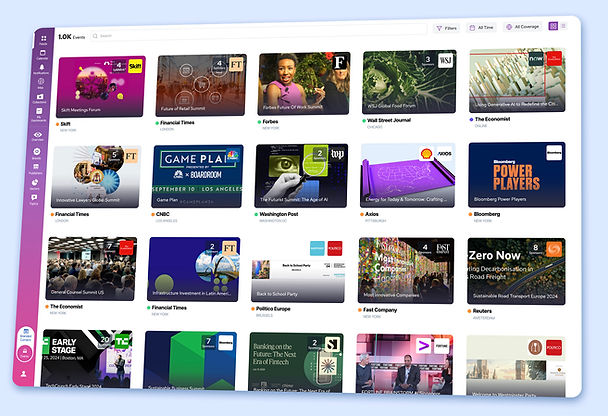
Task: Click the CNBC publisher name
Action: [162, 214]
